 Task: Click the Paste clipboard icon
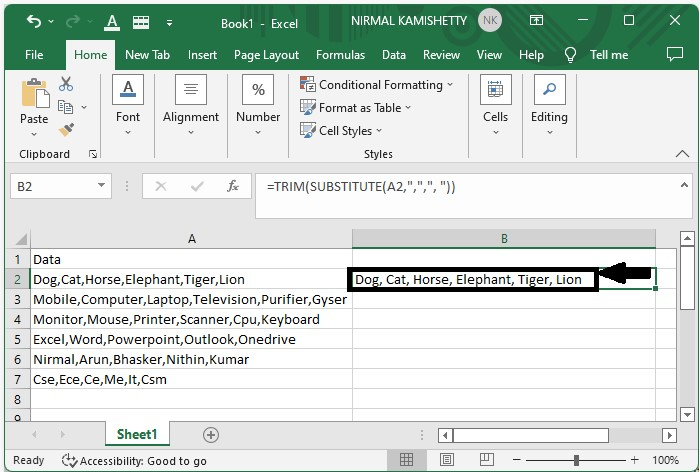pos(35,92)
